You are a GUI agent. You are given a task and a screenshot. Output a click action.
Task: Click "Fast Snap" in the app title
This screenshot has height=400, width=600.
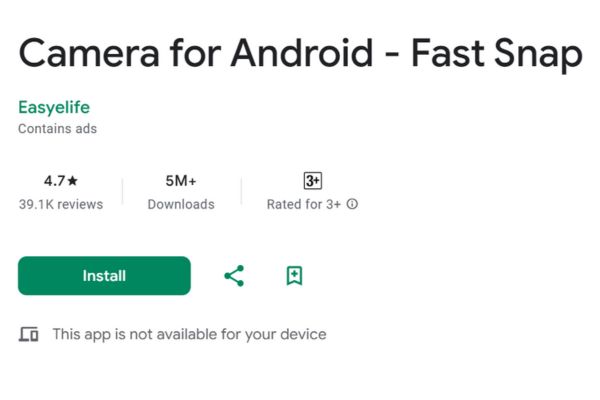[x=497, y=54]
